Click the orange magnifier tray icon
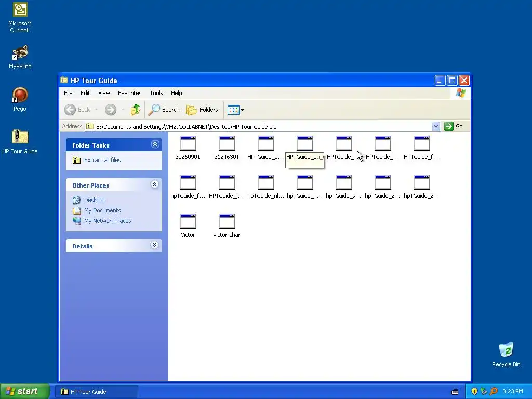Image resolution: width=532 pixels, height=399 pixels. point(494,391)
